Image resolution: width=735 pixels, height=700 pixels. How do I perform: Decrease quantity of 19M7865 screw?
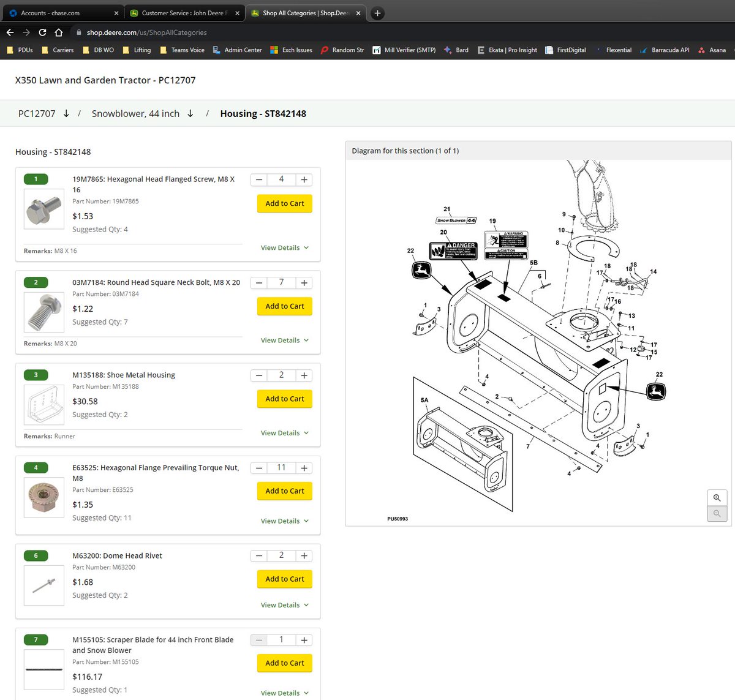pyautogui.click(x=259, y=179)
